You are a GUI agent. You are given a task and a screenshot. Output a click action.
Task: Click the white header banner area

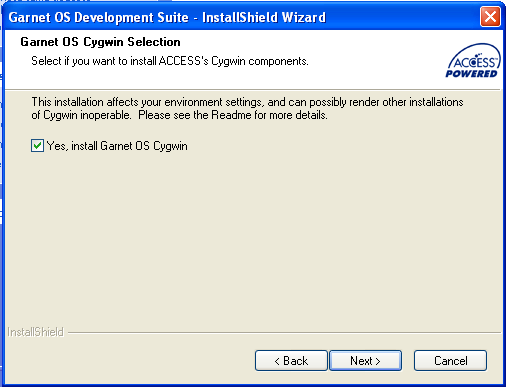[x=253, y=59]
